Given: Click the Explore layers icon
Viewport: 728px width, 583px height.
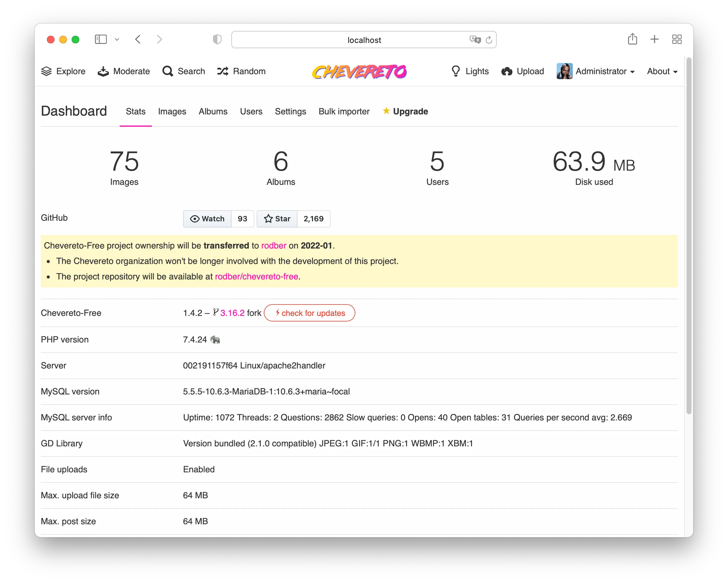Looking at the screenshot, I should point(46,71).
